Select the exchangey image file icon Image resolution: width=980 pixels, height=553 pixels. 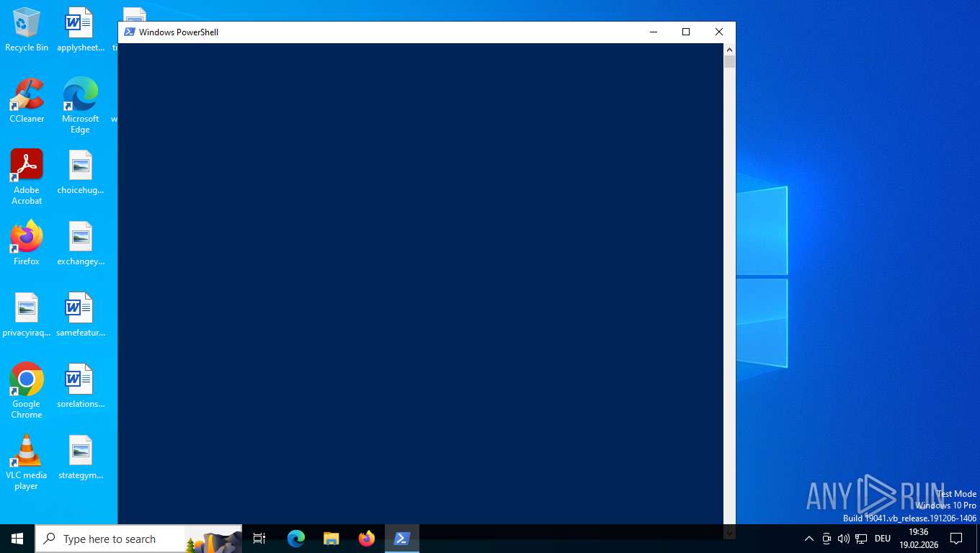(x=80, y=243)
